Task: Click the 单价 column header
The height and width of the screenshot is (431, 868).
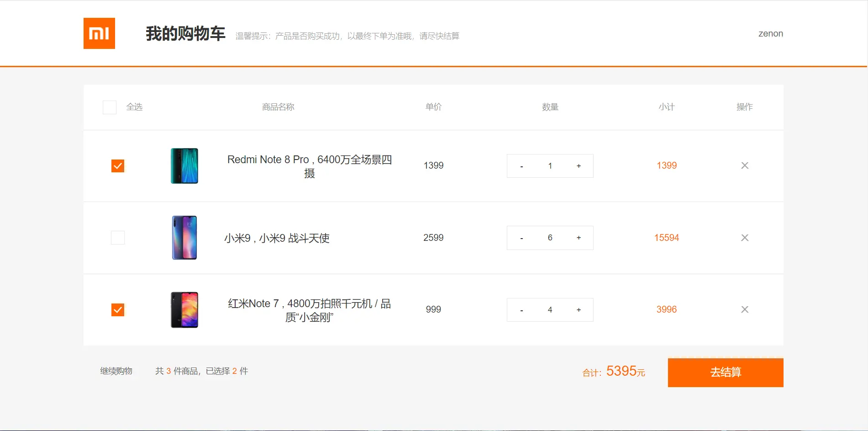Action: 433,107
